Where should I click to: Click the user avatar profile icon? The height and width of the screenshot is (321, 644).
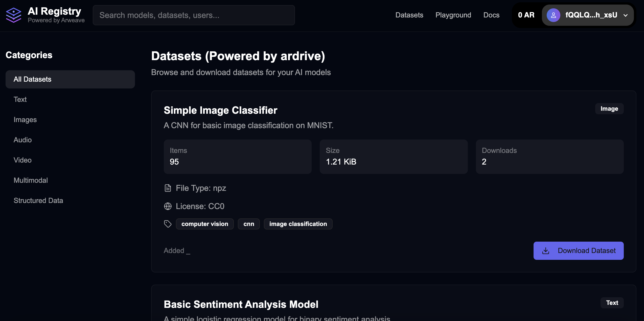[553, 15]
